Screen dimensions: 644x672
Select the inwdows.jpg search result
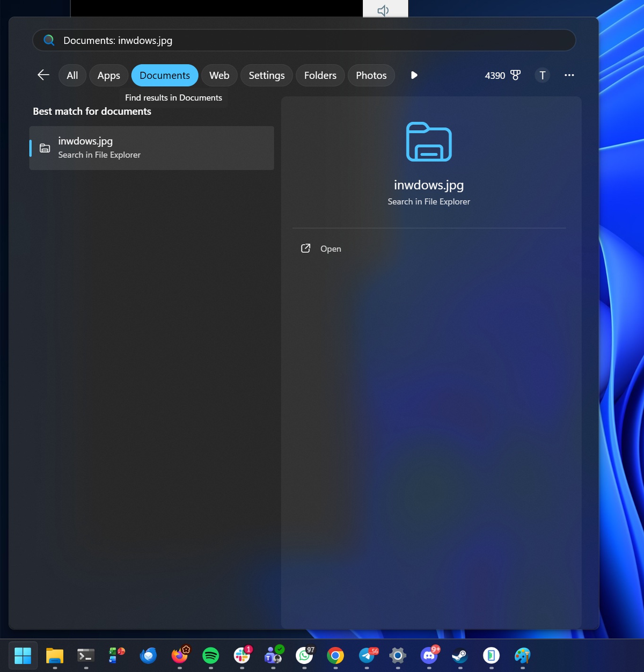(152, 148)
